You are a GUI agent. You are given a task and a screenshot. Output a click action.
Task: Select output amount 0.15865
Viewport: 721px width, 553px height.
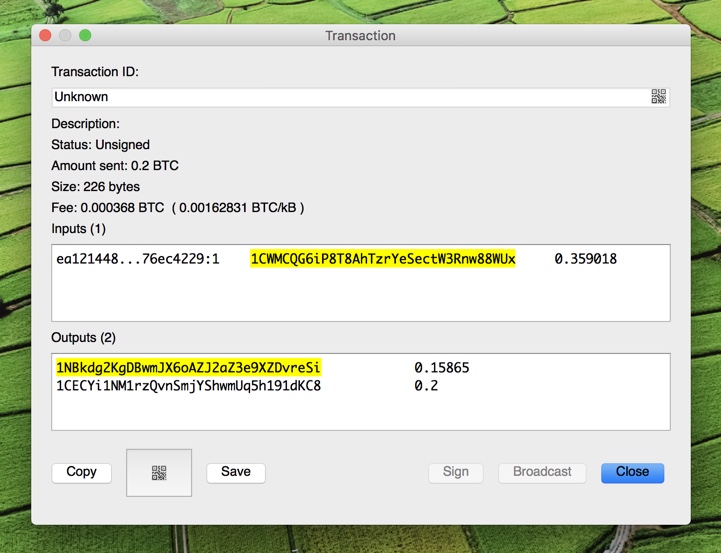(x=441, y=368)
